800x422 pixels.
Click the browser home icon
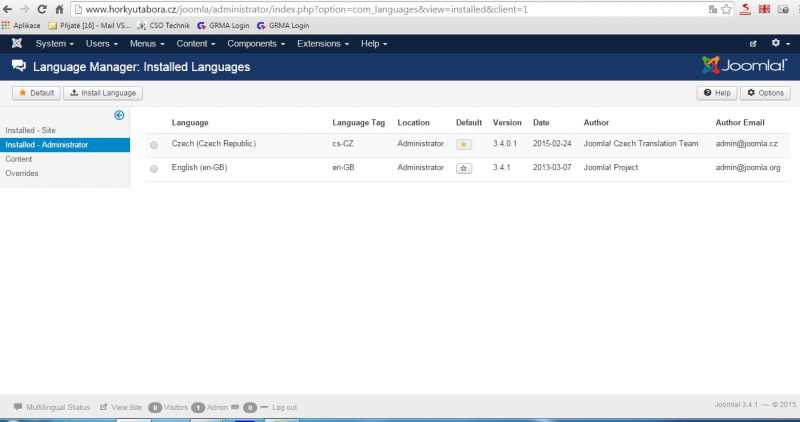coord(59,9)
